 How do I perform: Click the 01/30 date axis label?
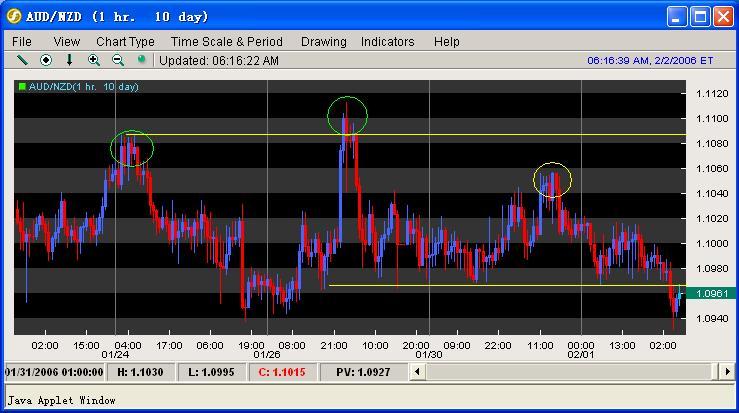[x=429, y=355]
